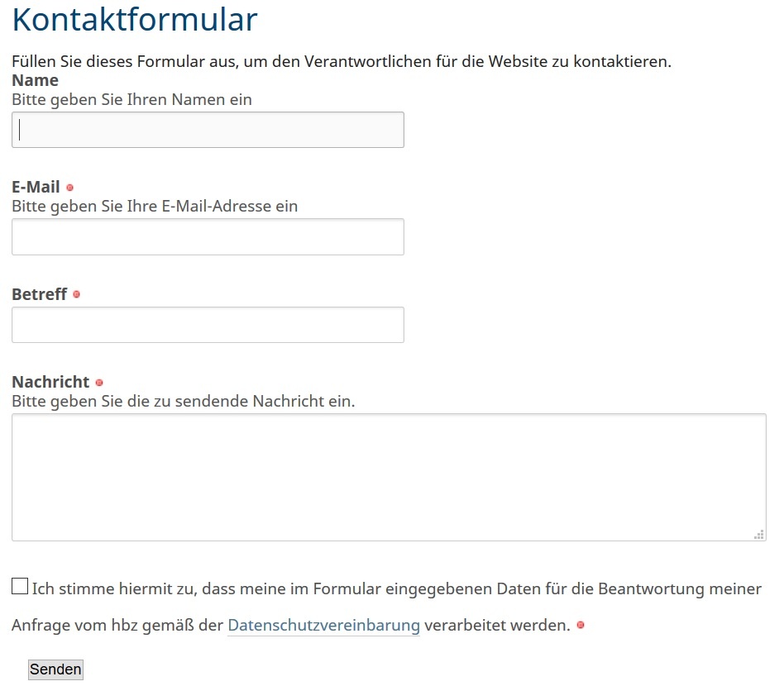Viewport: 784px width, 686px height.
Task: Click the "Ich stimme hiermit zu" consent text
Action: pos(396,588)
